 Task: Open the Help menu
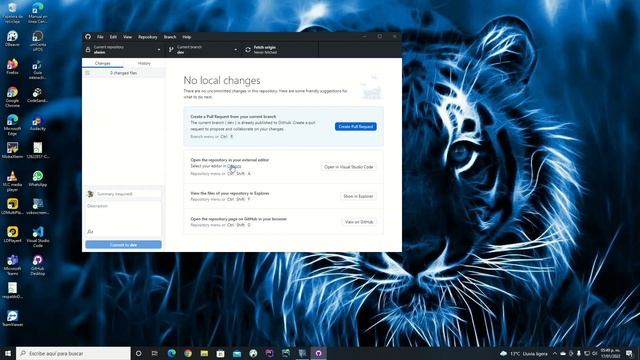point(187,37)
